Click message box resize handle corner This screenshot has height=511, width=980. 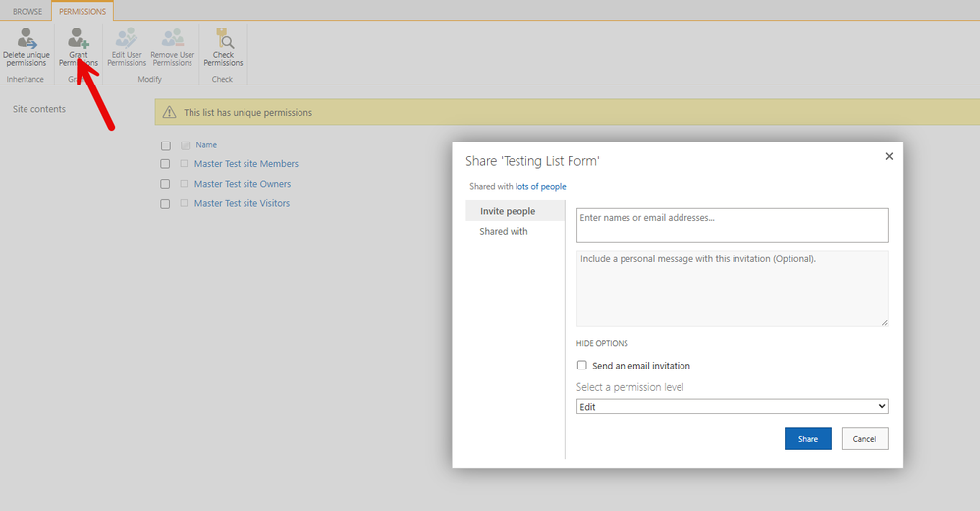point(884,322)
